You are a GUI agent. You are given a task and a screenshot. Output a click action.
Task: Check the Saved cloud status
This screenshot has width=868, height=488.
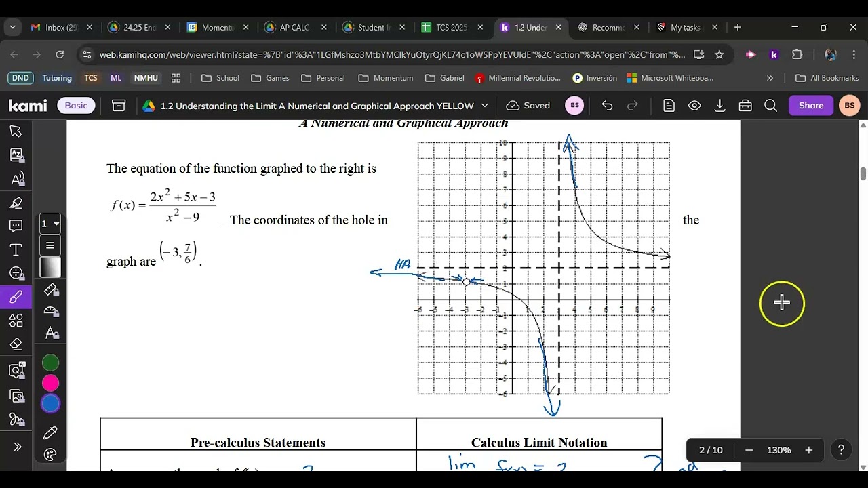coord(528,106)
